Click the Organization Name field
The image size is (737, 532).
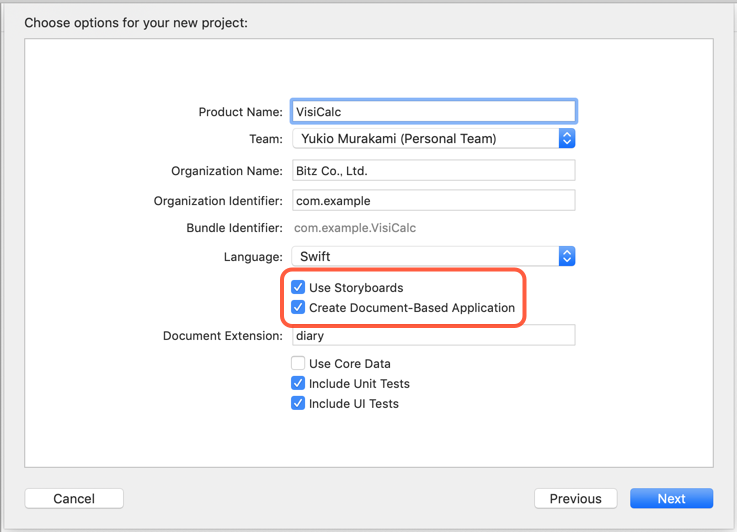pyautogui.click(x=433, y=171)
